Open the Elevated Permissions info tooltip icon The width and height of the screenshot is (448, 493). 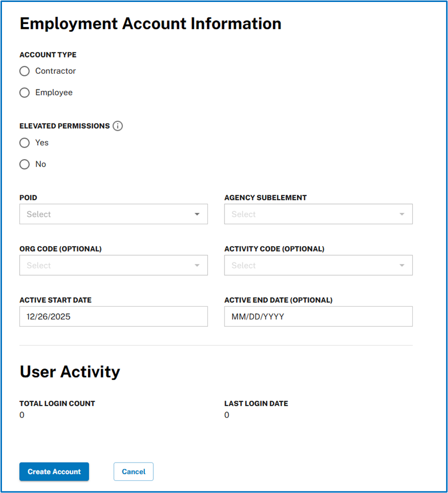coord(118,126)
